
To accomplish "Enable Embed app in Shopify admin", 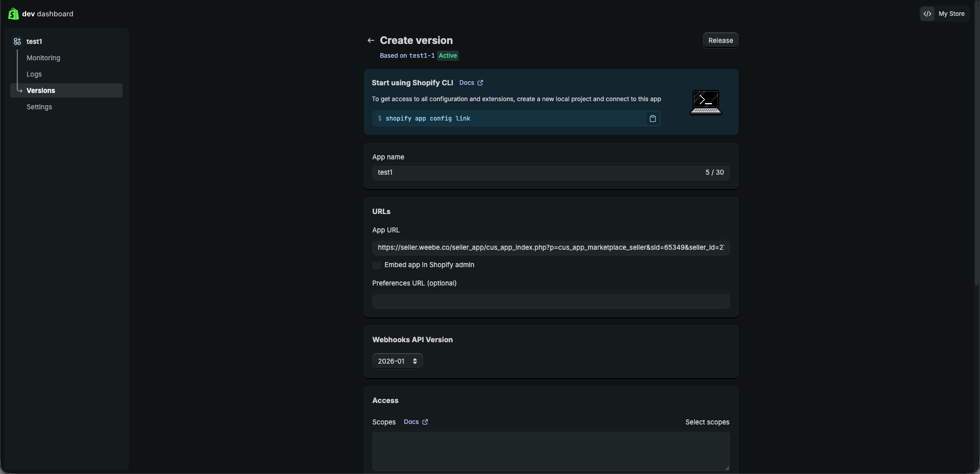I will (376, 265).
